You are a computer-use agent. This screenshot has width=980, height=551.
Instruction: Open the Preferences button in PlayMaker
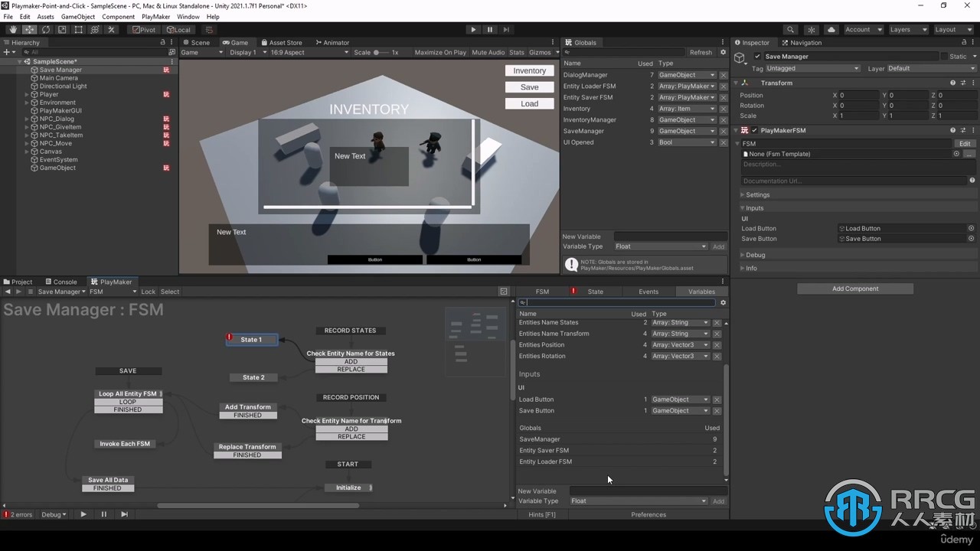pos(648,514)
